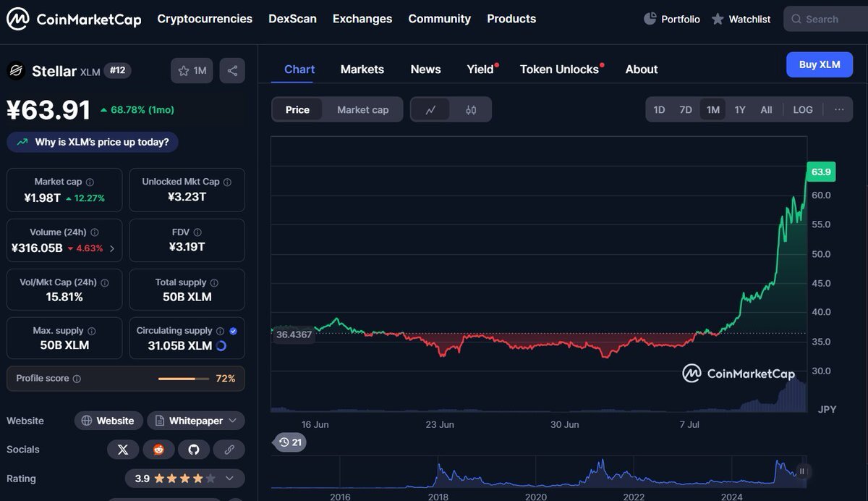Open Why is XLM's price up today

[x=93, y=142]
